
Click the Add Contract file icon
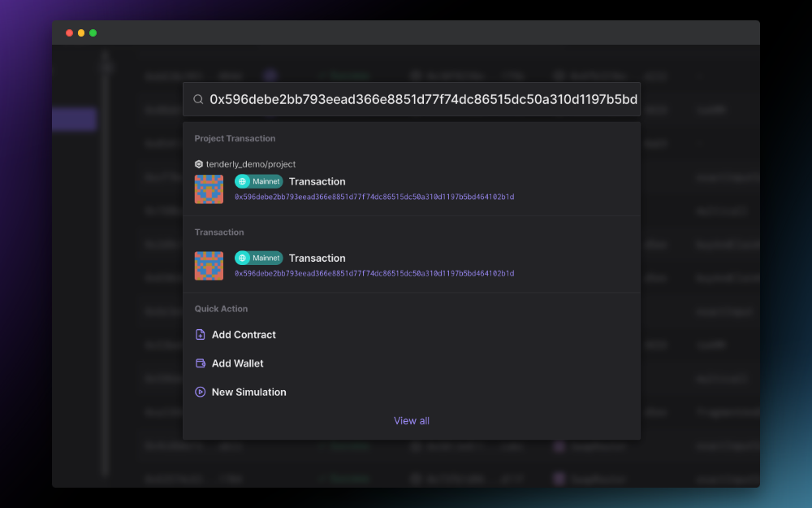pos(201,335)
